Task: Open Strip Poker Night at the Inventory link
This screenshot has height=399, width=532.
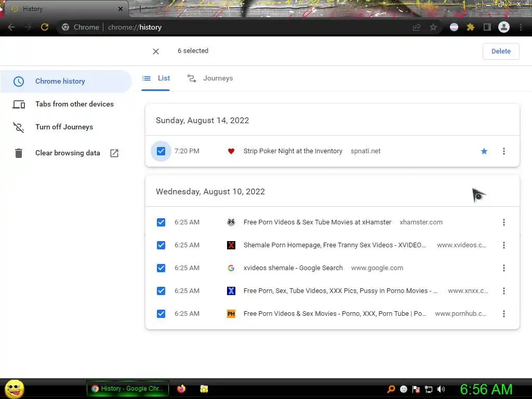Action: (x=293, y=151)
